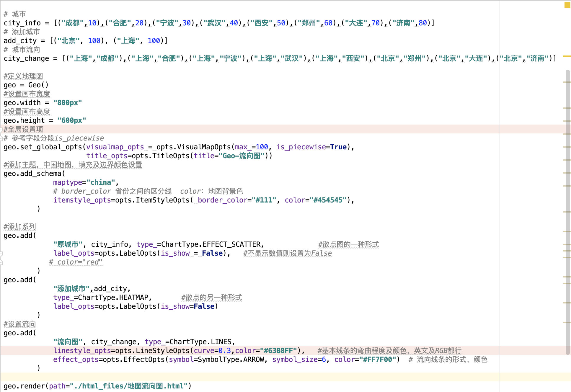
Task: Click the "china" maptype string
Action: click(x=101, y=182)
